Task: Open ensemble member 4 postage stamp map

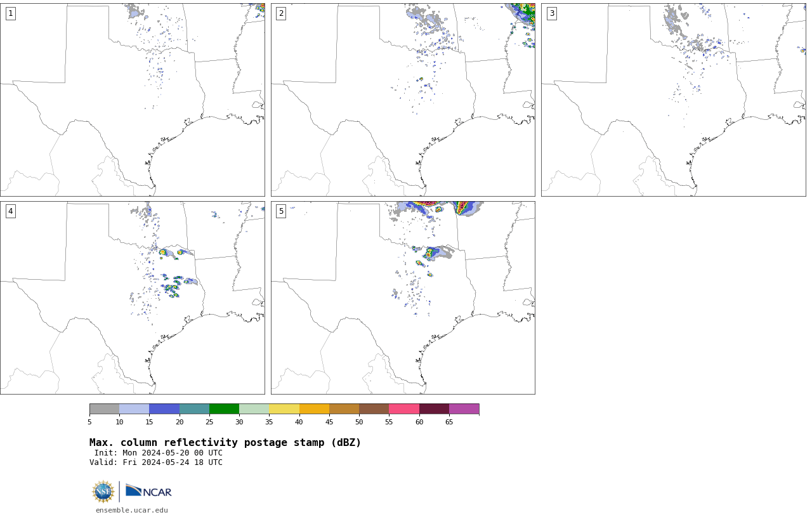Action: pos(132,298)
